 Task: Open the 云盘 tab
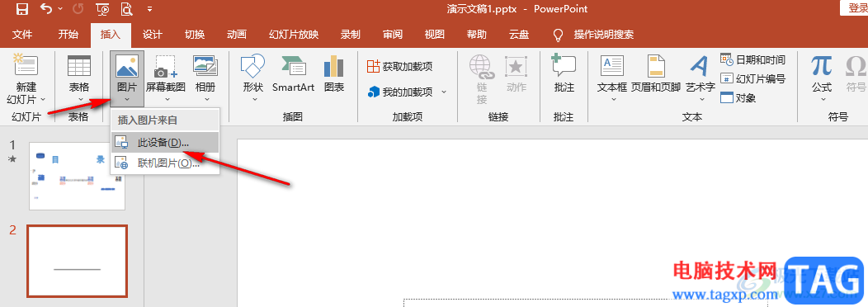[519, 35]
